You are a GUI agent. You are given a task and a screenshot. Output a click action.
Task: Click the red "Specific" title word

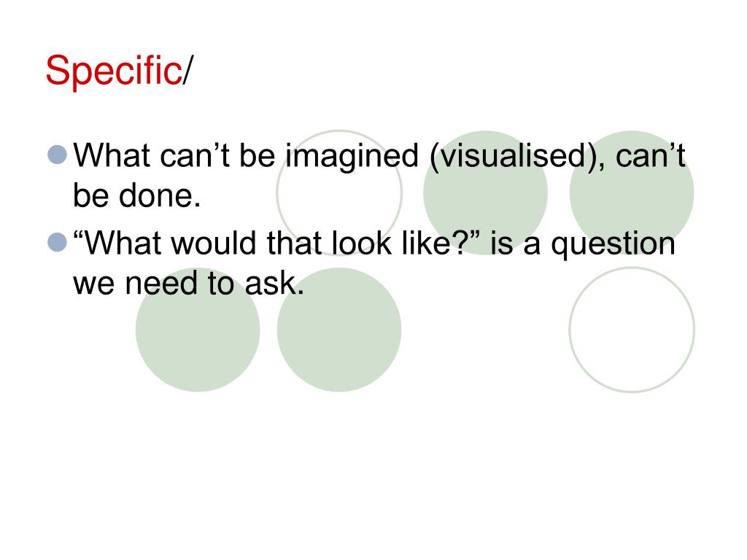click(x=113, y=71)
